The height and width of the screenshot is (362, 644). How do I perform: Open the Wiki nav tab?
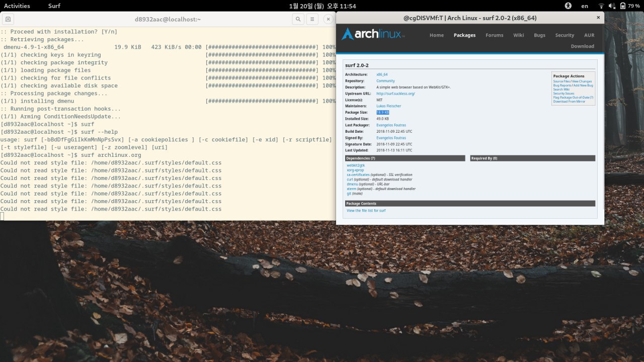click(519, 35)
